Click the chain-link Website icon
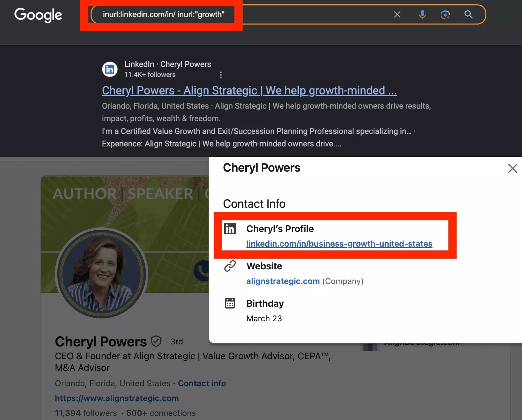Image resolution: width=522 pixels, height=420 pixels. [230, 266]
